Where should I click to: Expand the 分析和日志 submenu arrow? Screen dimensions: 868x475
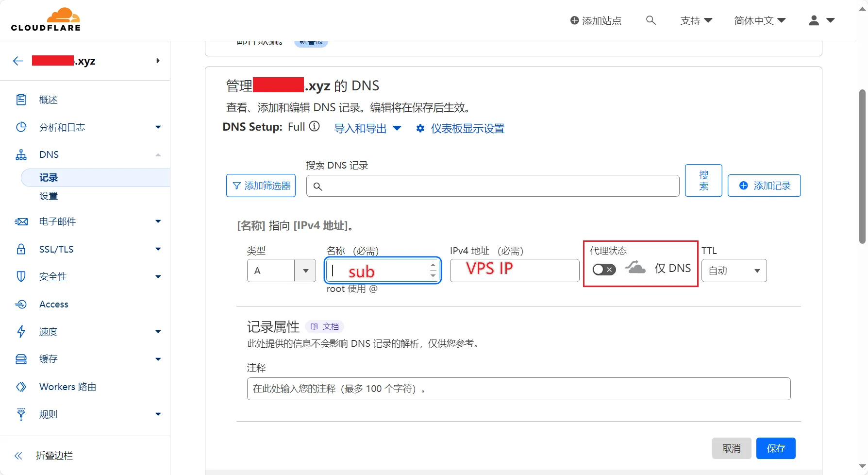[x=158, y=127]
